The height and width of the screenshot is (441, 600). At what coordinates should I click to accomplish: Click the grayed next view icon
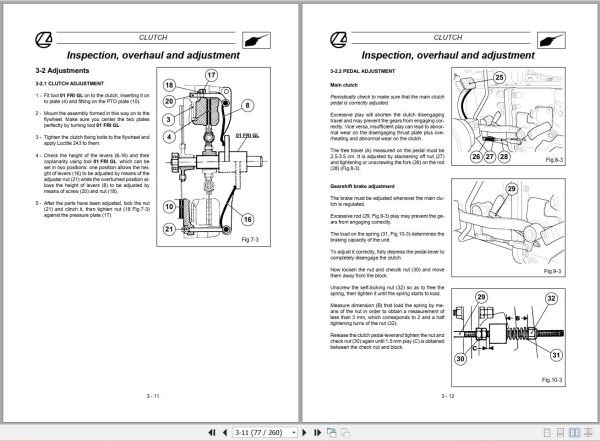[x=345, y=433]
